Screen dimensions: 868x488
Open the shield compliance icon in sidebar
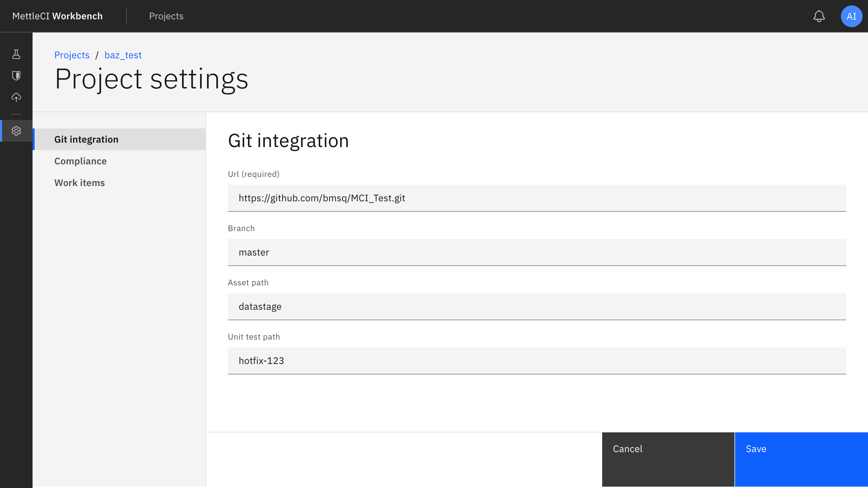coord(16,76)
